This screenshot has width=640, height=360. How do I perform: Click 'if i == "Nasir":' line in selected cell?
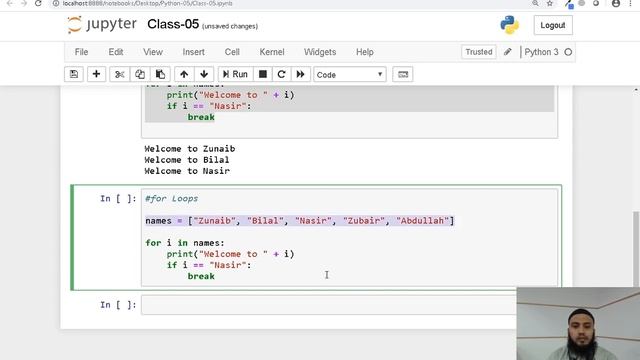pyautogui.click(x=209, y=265)
